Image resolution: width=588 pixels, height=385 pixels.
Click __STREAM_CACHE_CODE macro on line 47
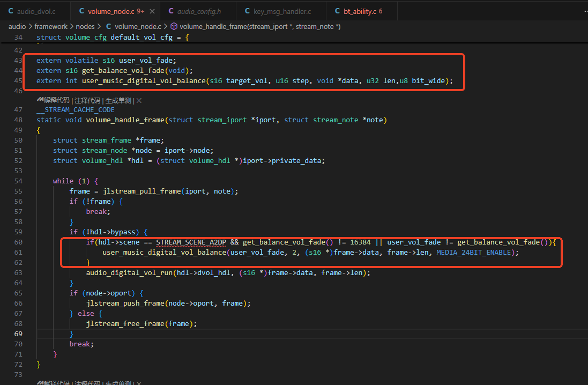click(x=76, y=110)
